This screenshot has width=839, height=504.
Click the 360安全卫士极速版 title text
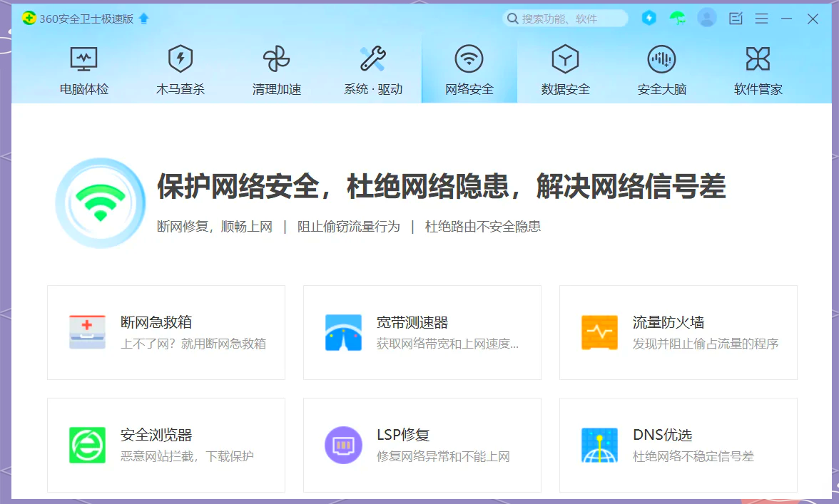(86, 19)
